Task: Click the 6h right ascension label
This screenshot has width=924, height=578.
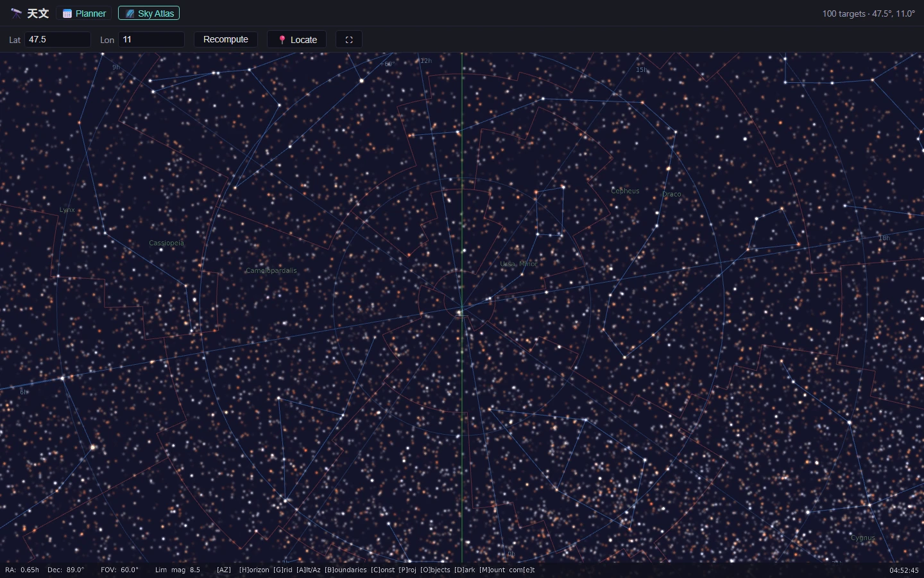Action: pos(23,392)
